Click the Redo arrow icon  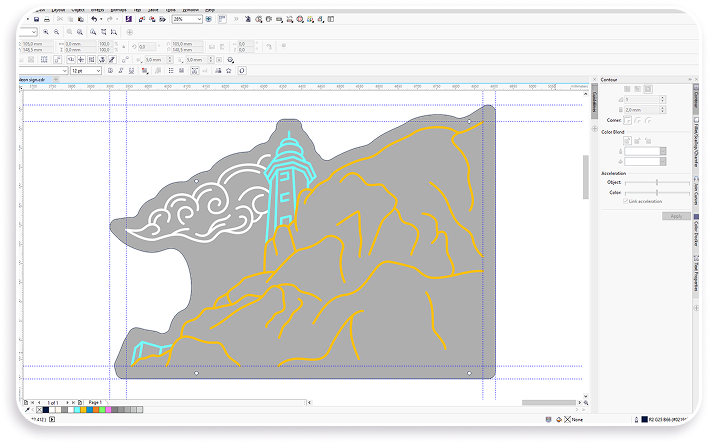click(x=110, y=19)
